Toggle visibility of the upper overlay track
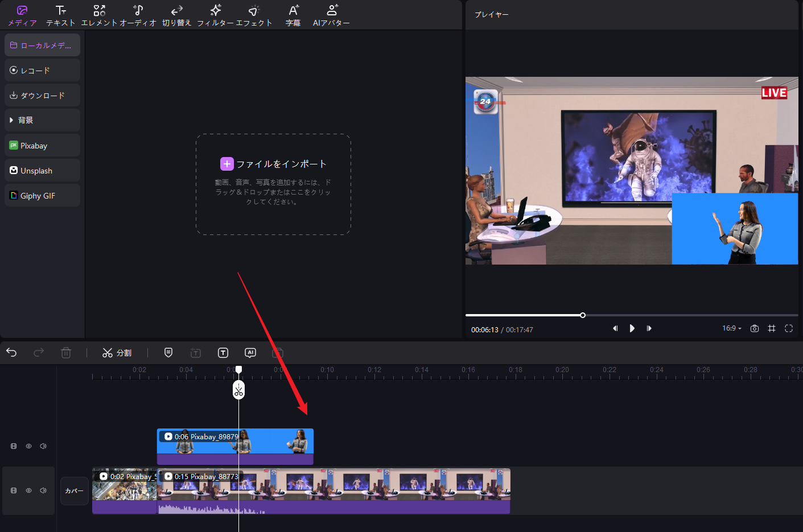The image size is (803, 532). 28,446
